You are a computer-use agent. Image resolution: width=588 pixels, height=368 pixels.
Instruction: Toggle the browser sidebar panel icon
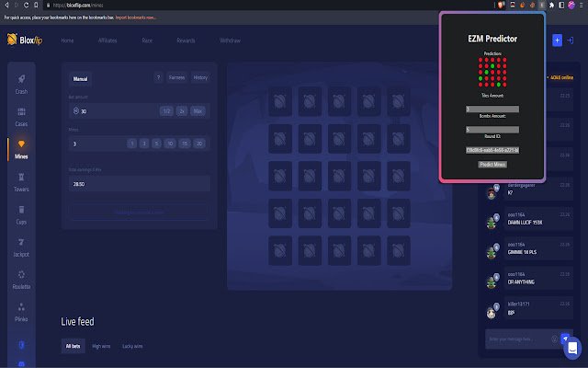click(x=561, y=5)
